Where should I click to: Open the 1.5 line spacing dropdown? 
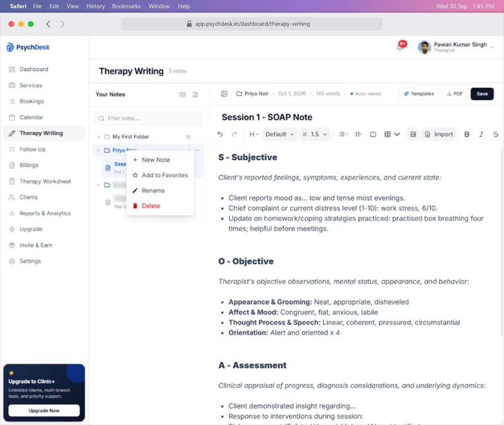point(315,134)
